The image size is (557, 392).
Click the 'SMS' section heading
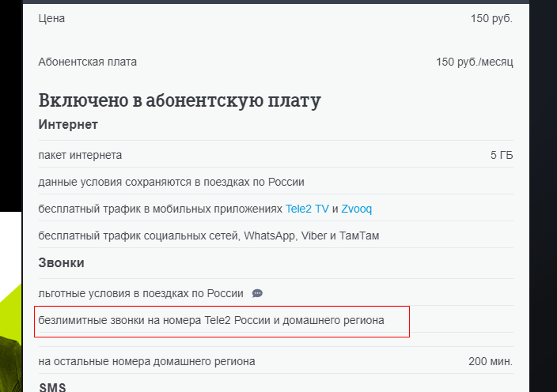click(52, 386)
